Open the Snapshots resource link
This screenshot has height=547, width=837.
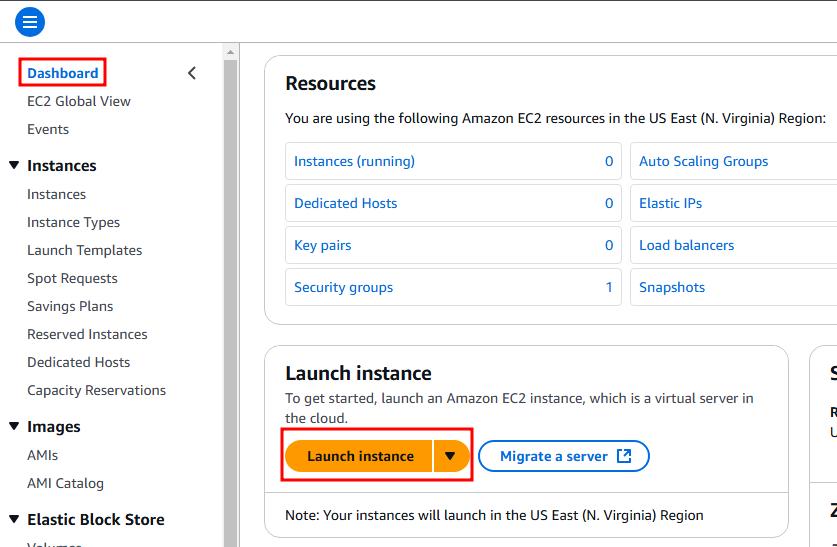[x=672, y=287]
